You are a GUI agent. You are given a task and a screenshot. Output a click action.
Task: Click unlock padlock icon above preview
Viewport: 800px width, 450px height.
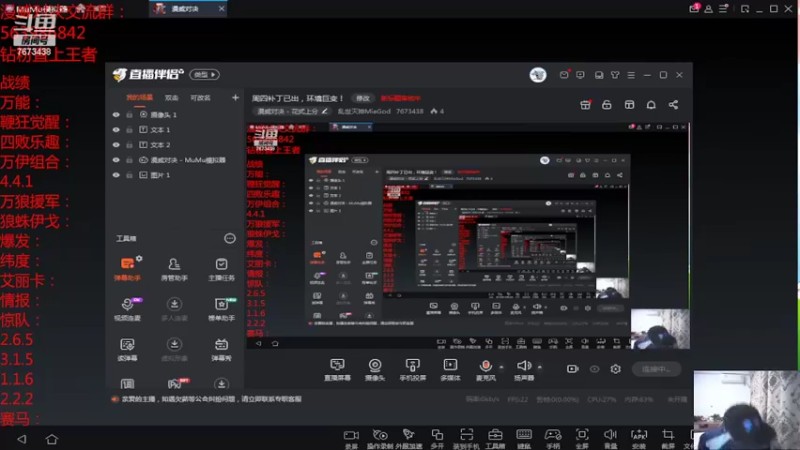(607, 105)
